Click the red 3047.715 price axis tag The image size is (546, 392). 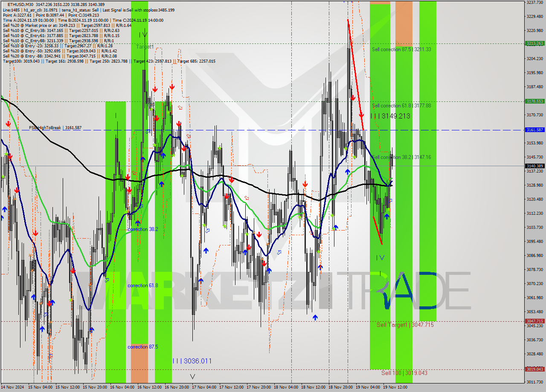pos(535,321)
